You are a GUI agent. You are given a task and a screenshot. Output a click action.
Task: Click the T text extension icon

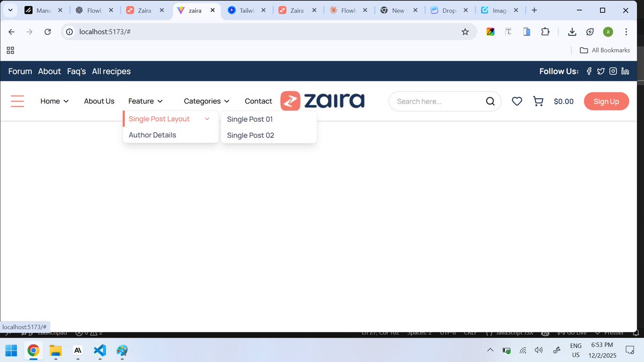(x=508, y=32)
